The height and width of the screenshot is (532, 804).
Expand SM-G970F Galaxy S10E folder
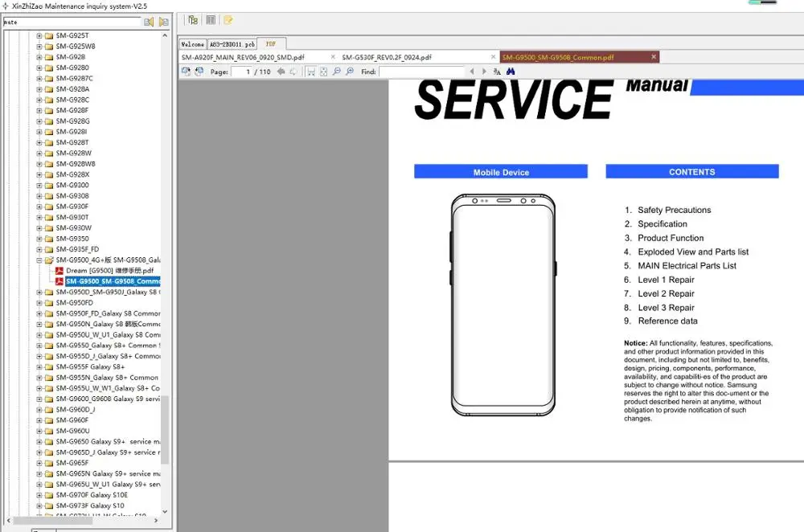pos(39,495)
